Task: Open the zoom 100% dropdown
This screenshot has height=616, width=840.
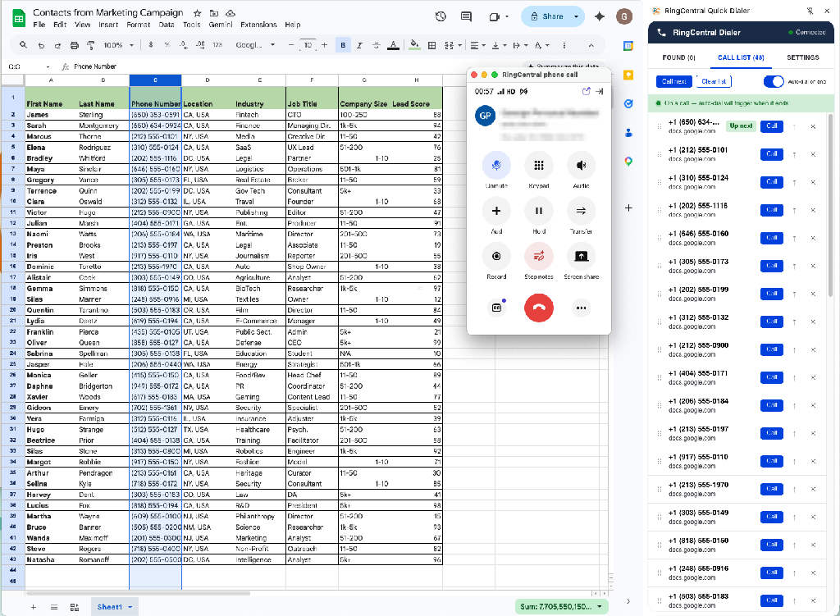Action: (118, 46)
